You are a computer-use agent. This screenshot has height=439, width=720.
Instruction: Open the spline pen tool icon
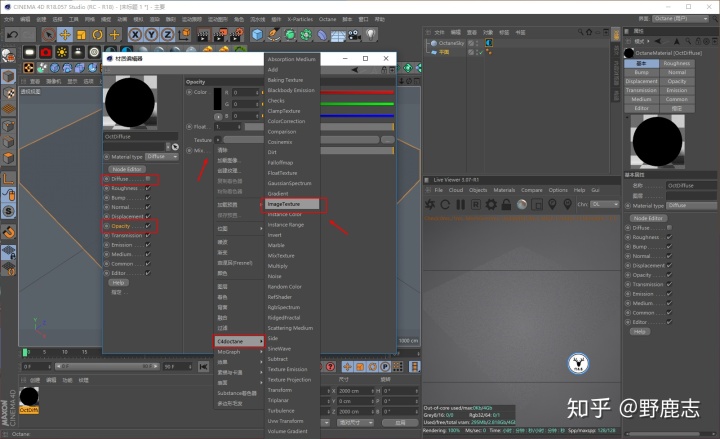point(274,34)
